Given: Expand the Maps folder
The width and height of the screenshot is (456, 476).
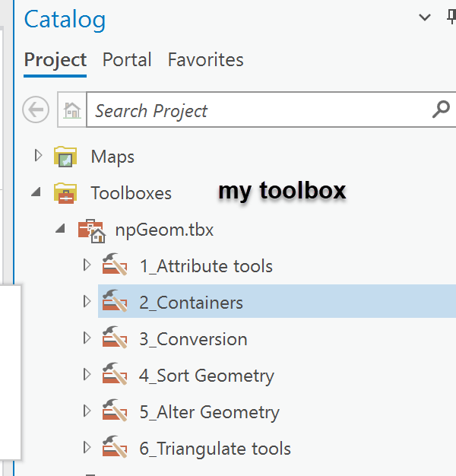Looking at the screenshot, I should [x=38, y=157].
